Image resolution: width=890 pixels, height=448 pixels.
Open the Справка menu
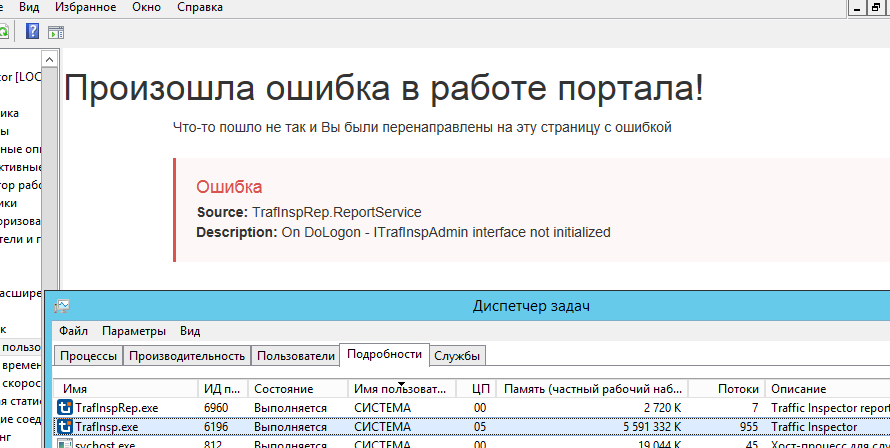point(200,7)
